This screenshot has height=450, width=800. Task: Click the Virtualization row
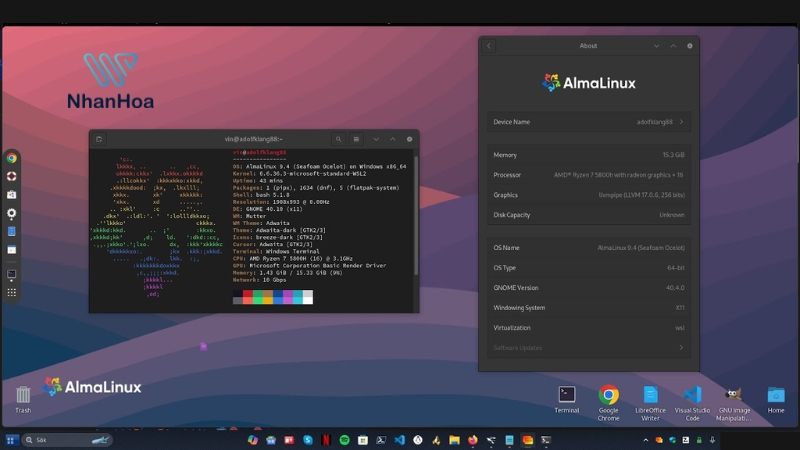pos(589,328)
